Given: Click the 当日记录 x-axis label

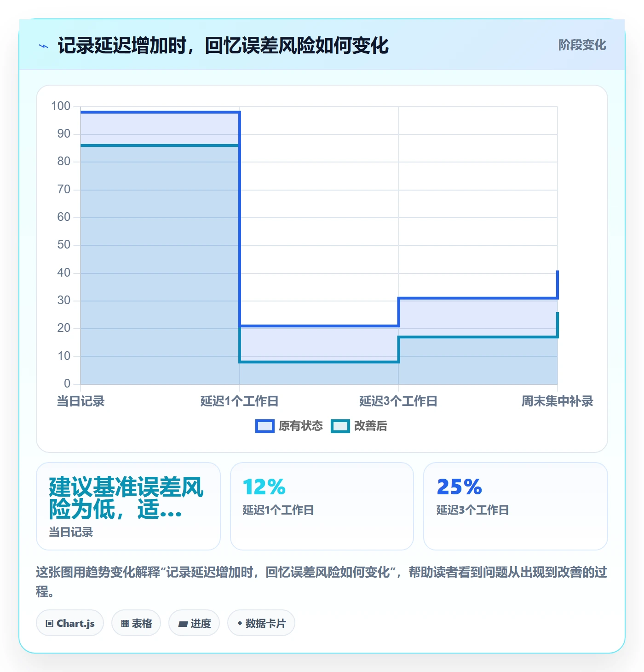Looking at the screenshot, I should (80, 401).
